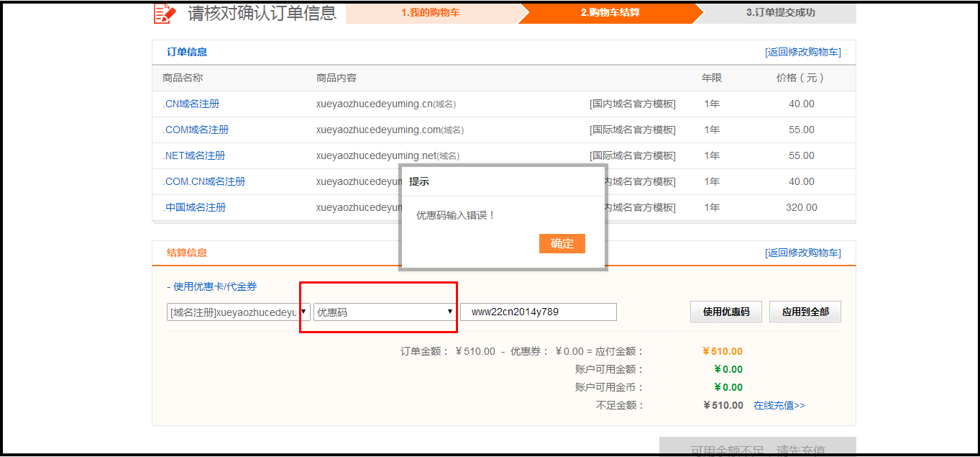Expand the [域名注册] product dropdown
The width and height of the screenshot is (980, 457).
(x=238, y=312)
